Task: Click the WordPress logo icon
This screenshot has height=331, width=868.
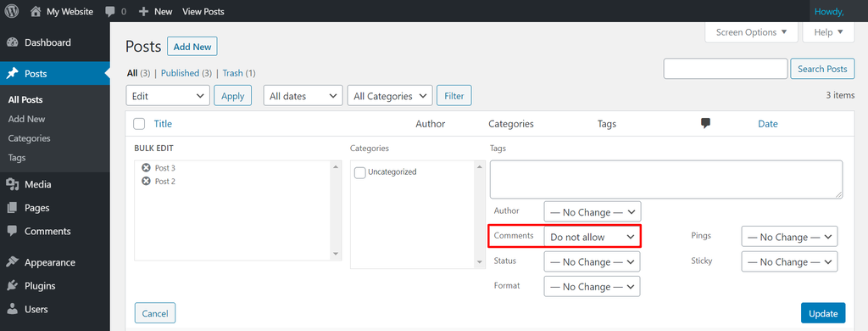Action: click(x=12, y=11)
